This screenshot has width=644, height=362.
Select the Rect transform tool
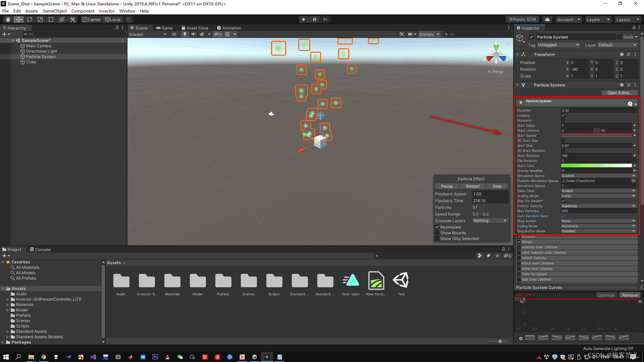point(51,19)
